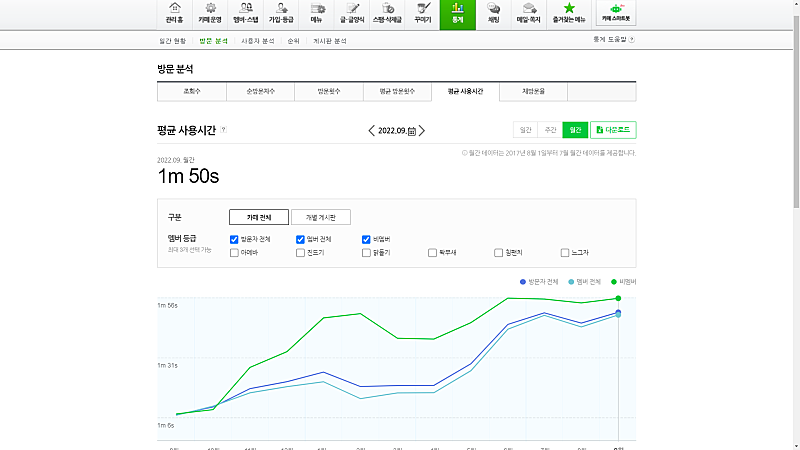Click blue 방문자 전체 end data point

tap(618, 312)
